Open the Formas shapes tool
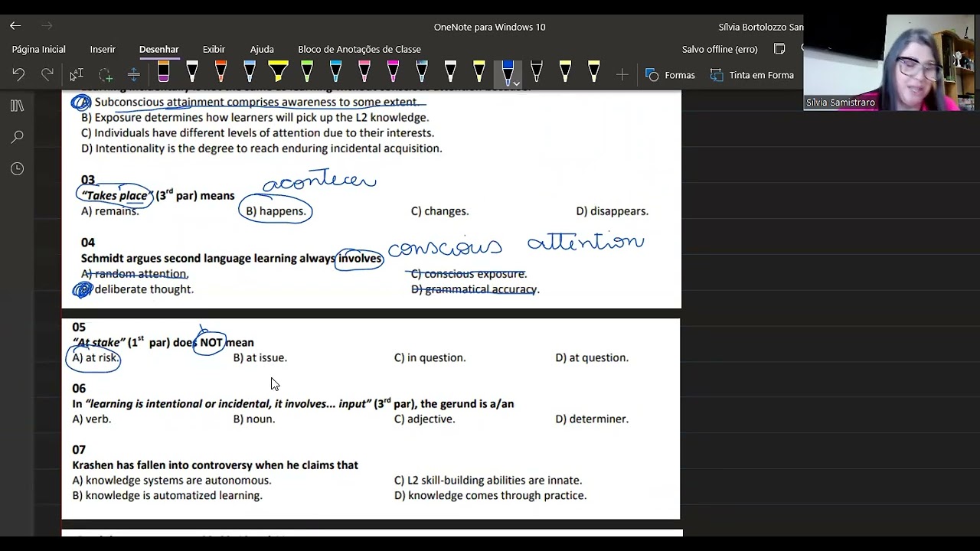The height and width of the screenshot is (551, 980). coord(670,75)
